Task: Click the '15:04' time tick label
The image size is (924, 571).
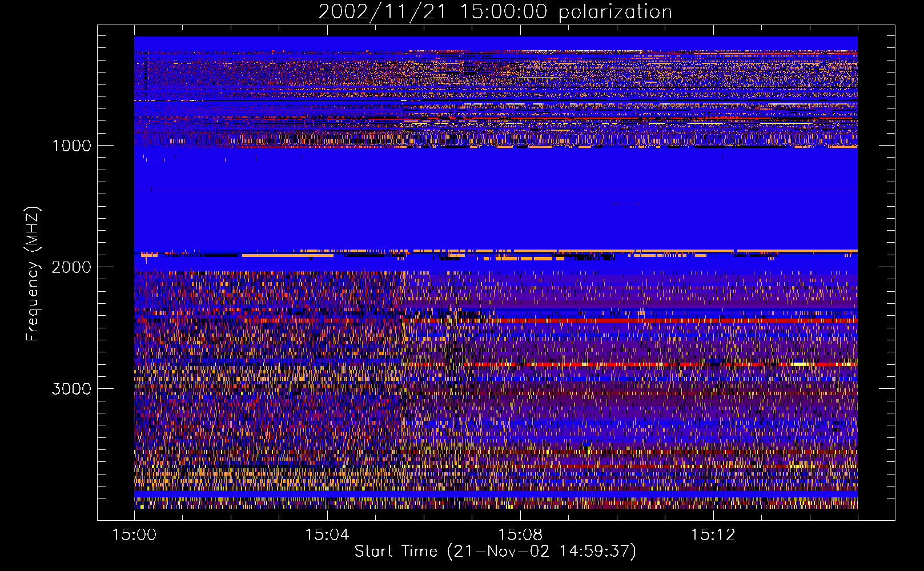Action: (327, 535)
